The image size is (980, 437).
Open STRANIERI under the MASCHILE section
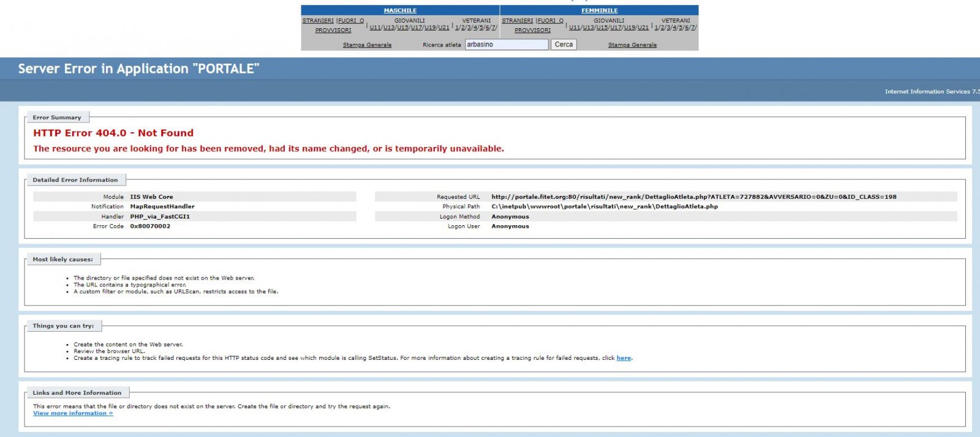[318, 21]
